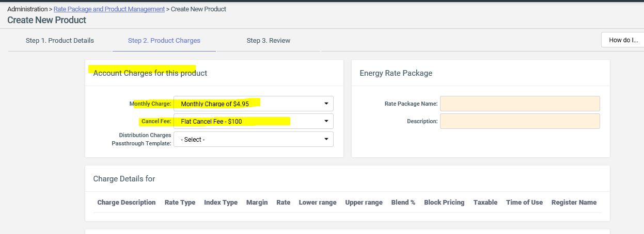Go to Step 1. Product Details tab
Viewport: 644px width, 234px height.
pos(60,41)
